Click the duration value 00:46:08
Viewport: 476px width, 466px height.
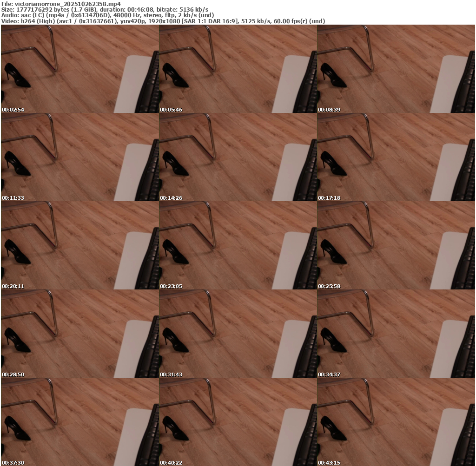tap(140, 9)
